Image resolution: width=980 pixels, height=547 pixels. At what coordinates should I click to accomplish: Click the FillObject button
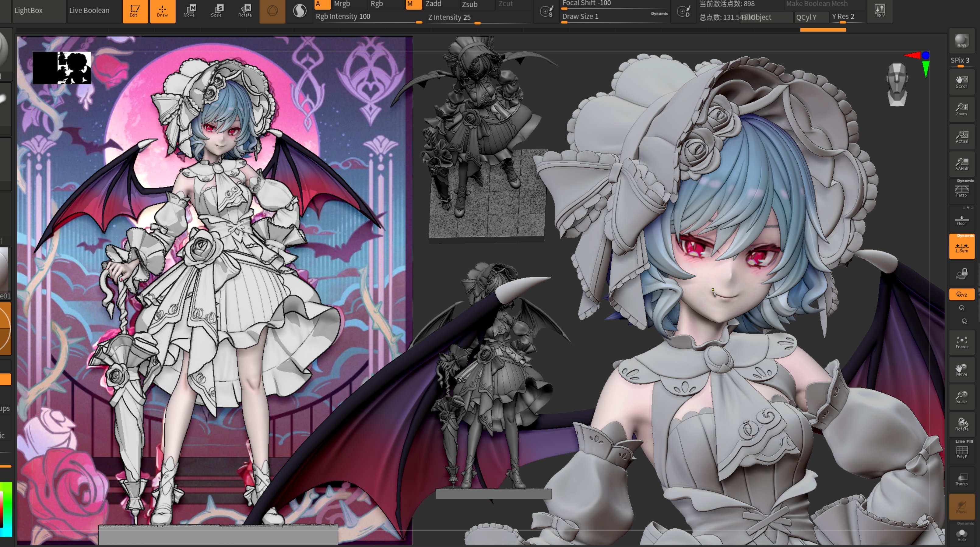[766, 17]
